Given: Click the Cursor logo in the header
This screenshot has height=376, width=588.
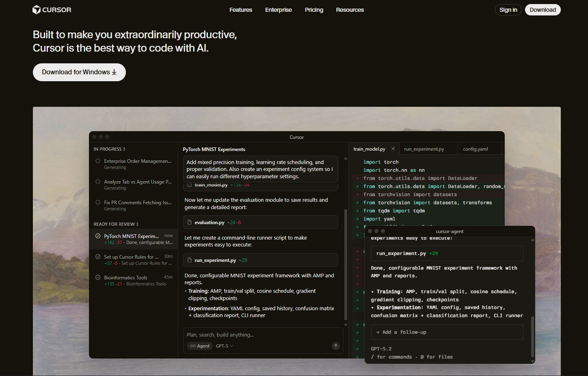Looking at the screenshot, I should (x=52, y=10).
